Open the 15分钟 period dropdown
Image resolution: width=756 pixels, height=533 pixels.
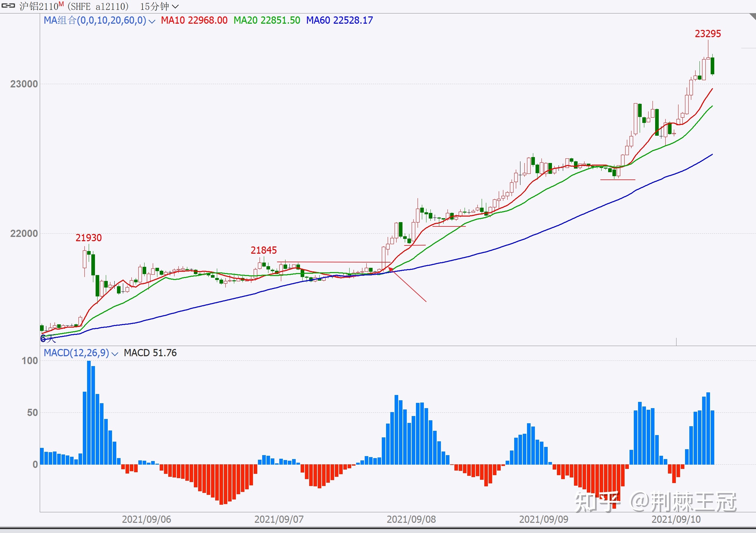pos(159,6)
